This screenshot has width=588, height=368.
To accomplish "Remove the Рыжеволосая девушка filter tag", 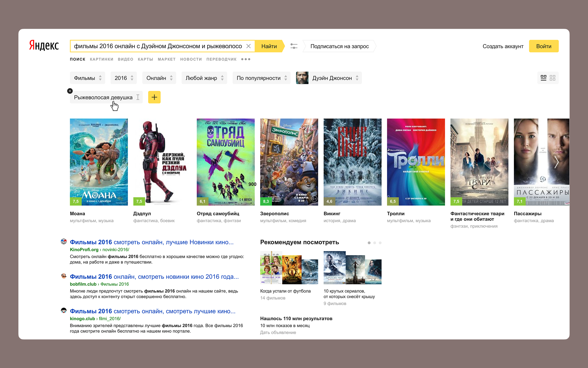I will point(70,91).
